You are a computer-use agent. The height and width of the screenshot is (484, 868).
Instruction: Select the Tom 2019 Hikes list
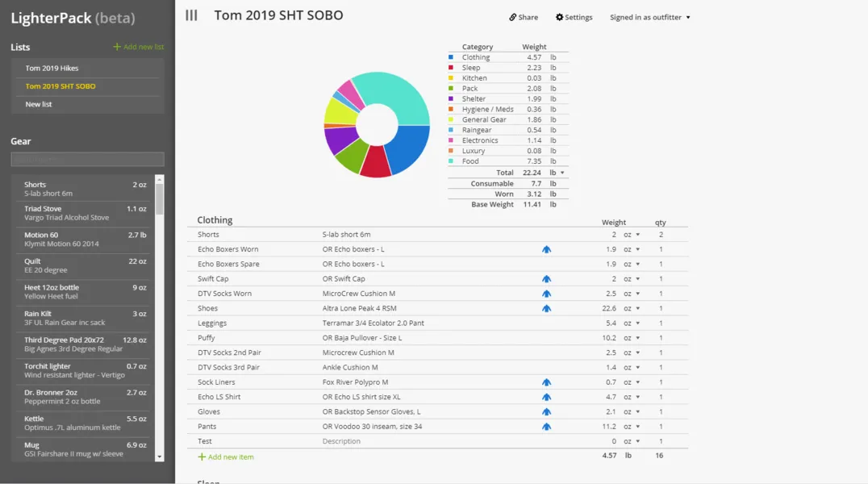[52, 69]
